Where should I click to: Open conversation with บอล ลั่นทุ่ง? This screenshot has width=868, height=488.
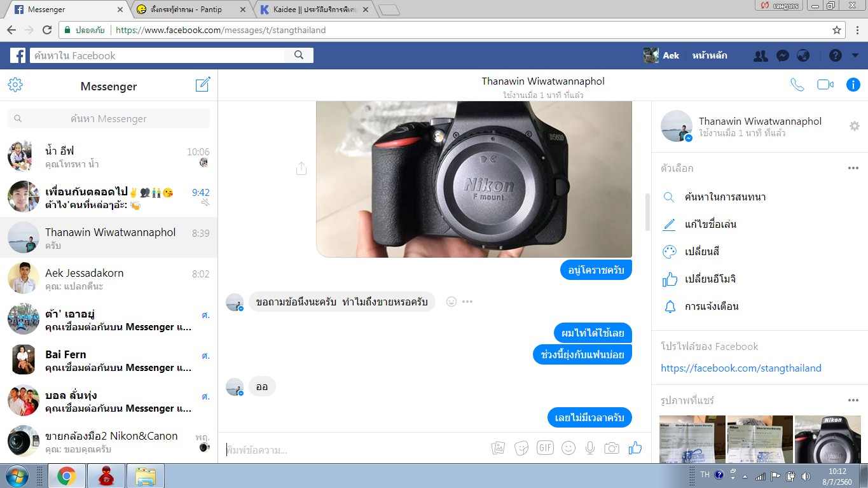point(109,400)
